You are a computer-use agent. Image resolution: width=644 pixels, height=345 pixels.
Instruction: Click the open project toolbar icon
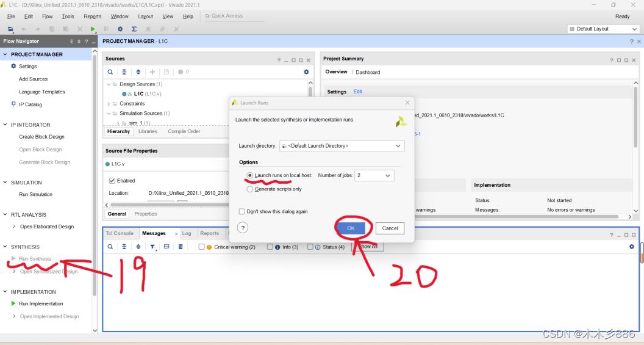(x=10, y=29)
